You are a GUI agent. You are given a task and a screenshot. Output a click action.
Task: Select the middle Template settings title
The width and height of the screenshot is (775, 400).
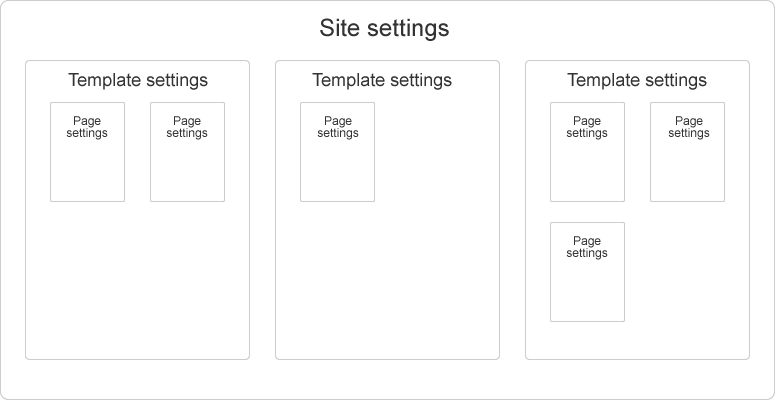point(382,80)
